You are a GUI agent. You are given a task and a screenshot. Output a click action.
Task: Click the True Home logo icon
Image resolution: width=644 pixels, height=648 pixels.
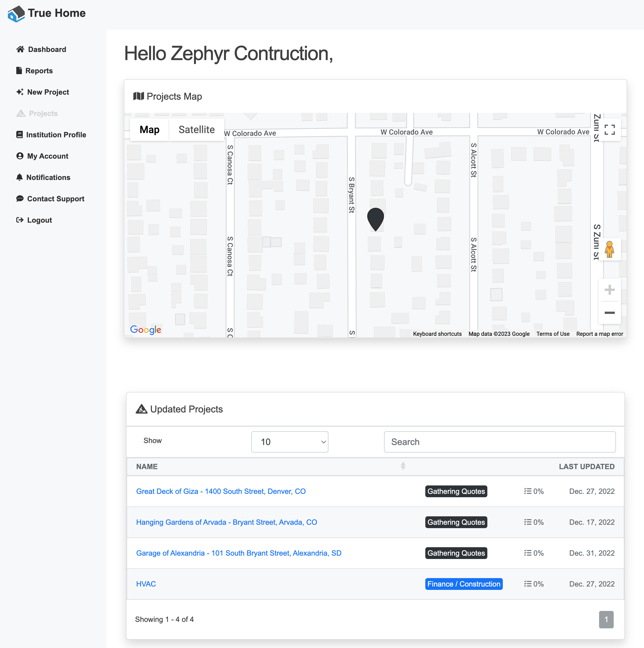(x=16, y=14)
